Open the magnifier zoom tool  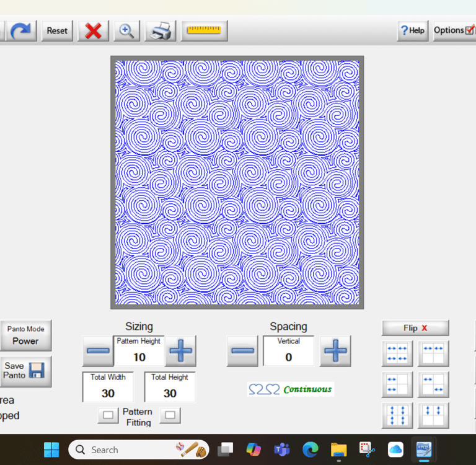tap(126, 30)
